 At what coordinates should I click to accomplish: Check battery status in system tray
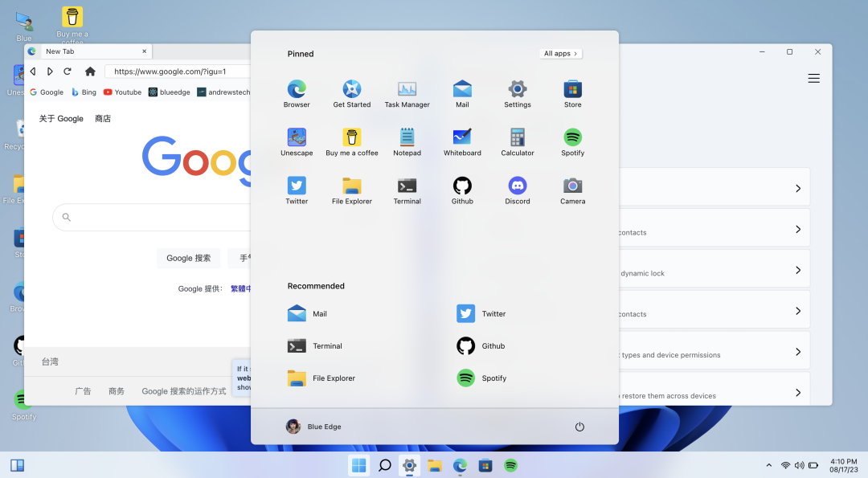click(x=813, y=465)
